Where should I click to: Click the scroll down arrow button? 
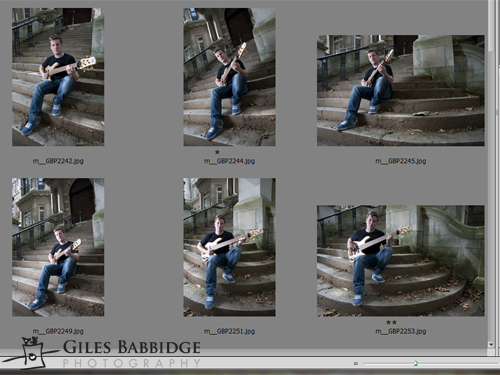[x=491, y=344]
